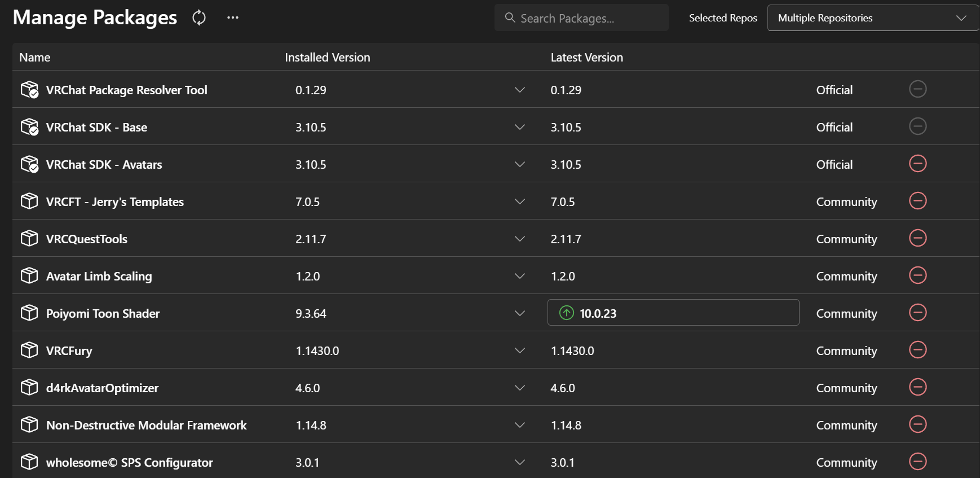980x478 pixels.
Task: Click the disabled remove icon for VRChat SDK - Base
Action: tap(918, 126)
